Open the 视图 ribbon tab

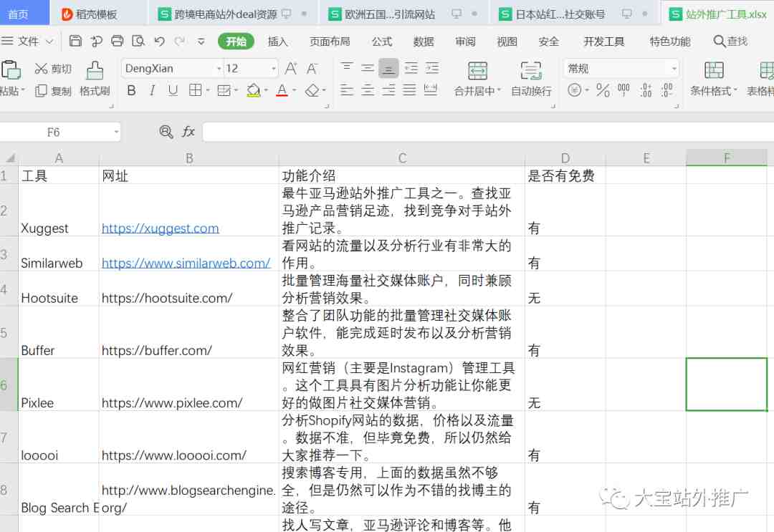507,42
